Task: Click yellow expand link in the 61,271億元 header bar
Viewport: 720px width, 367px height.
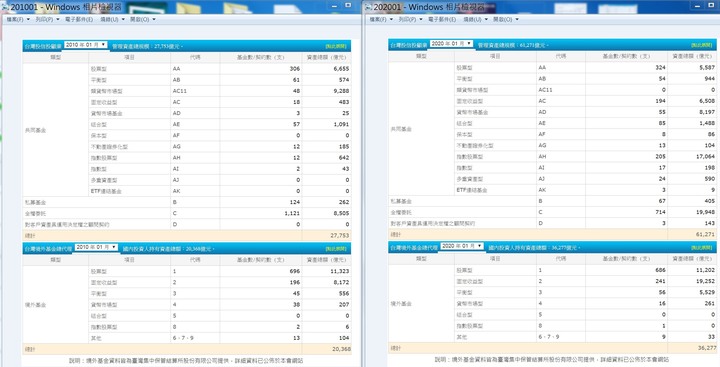Action: (702, 45)
